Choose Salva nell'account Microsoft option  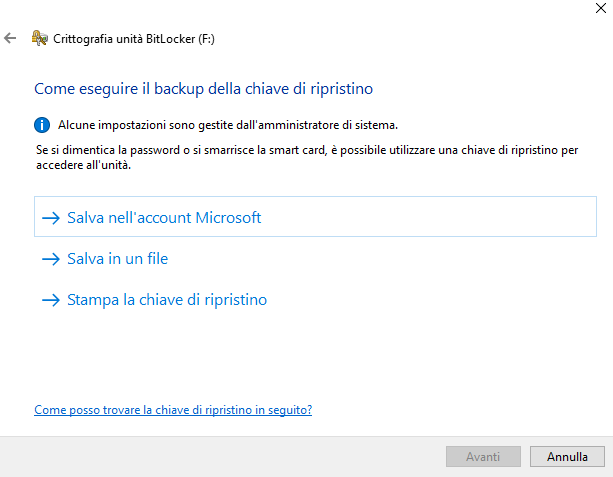(315, 217)
